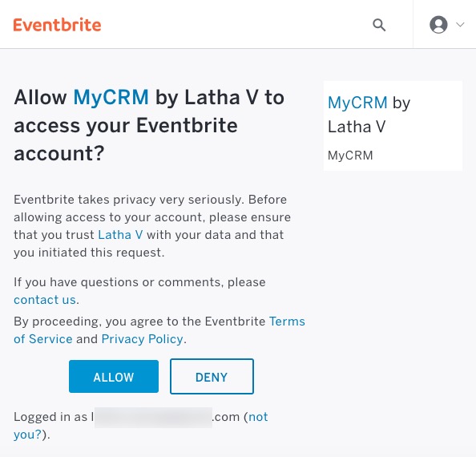This screenshot has height=457, width=476.
Task: Click the blurred logged-in email address
Action: click(153, 418)
